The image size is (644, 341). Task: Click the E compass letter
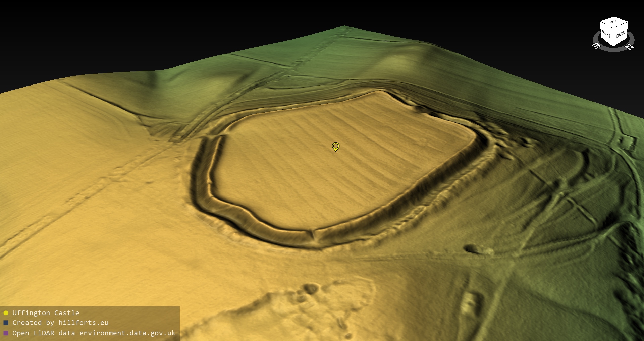(596, 46)
